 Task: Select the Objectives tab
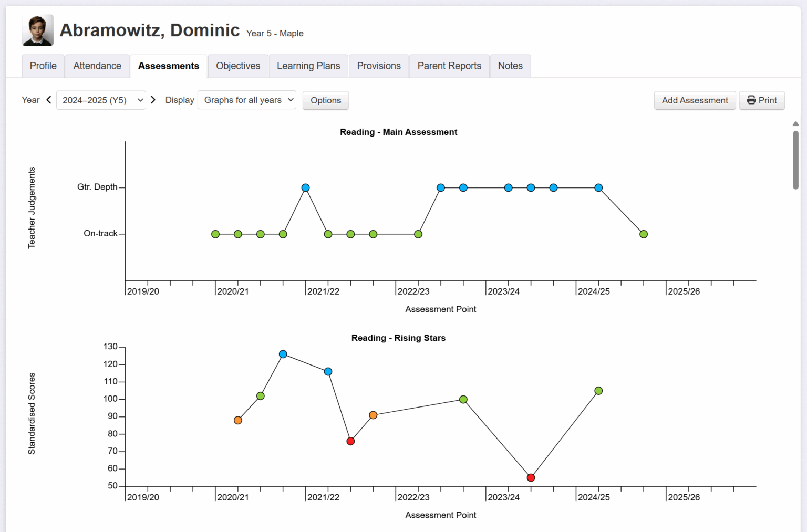(x=238, y=66)
